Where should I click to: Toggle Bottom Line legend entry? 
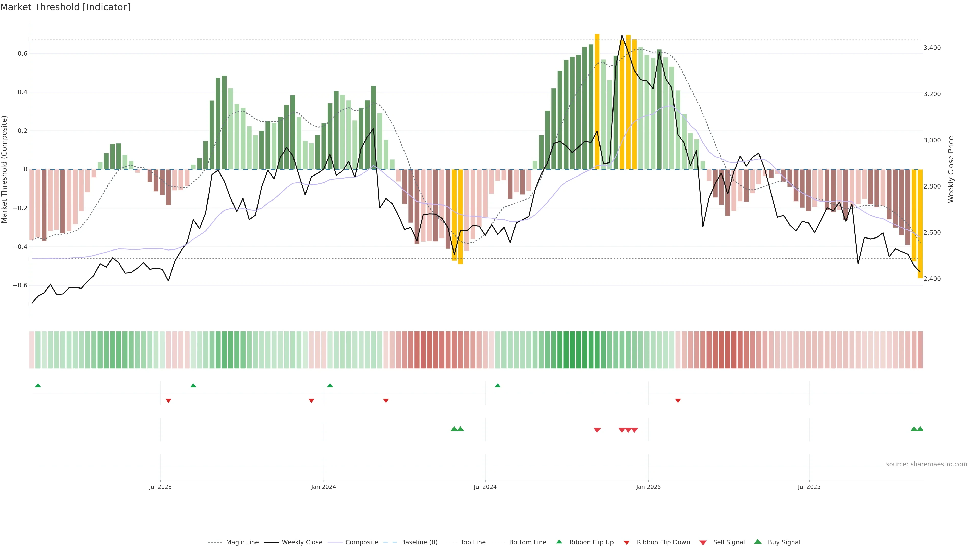pyautogui.click(x=527, y=542)
